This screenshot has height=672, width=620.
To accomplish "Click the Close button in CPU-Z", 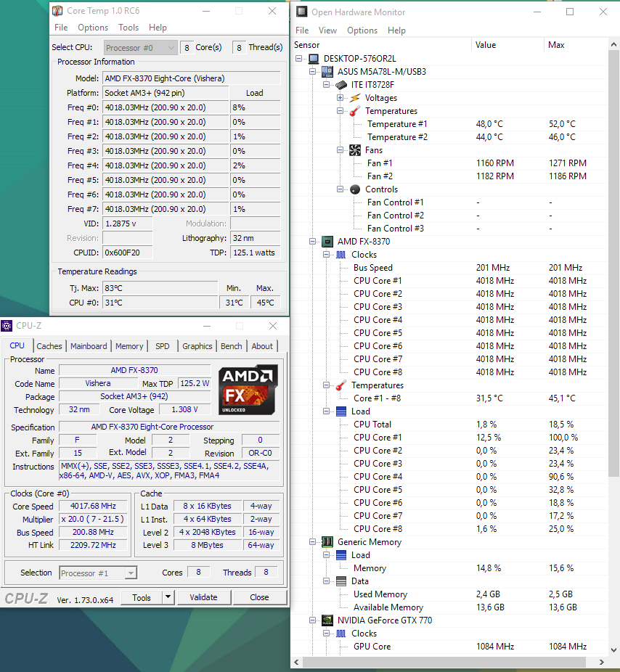I will tap(259, 597).
